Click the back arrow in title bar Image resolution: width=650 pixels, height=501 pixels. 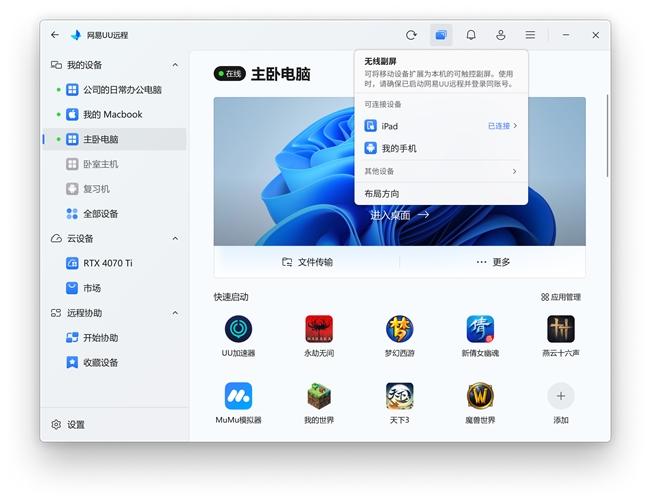(55, 35)
